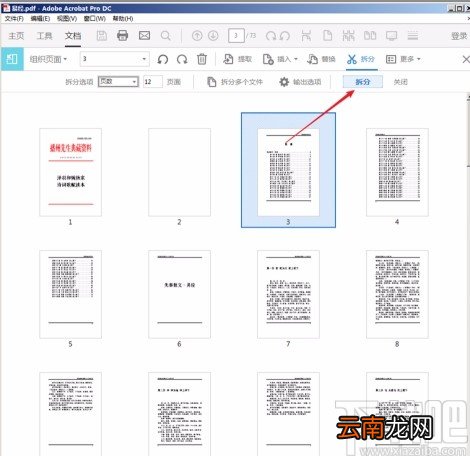
Task: Rotate page counterclockwise in organize toolbar
Action: [163, 59]
